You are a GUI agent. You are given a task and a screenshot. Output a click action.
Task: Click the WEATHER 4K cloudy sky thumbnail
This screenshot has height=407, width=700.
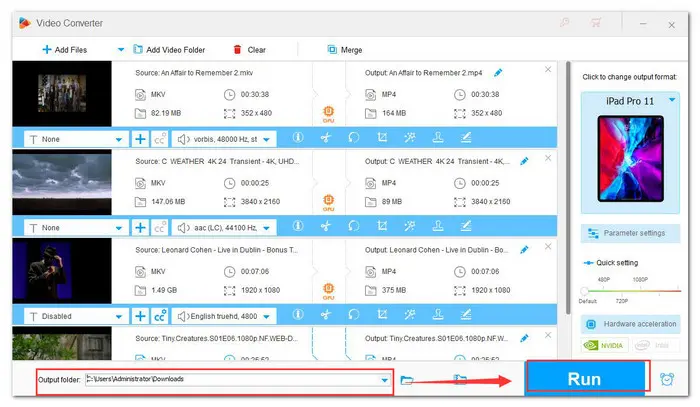click(62, 182)
